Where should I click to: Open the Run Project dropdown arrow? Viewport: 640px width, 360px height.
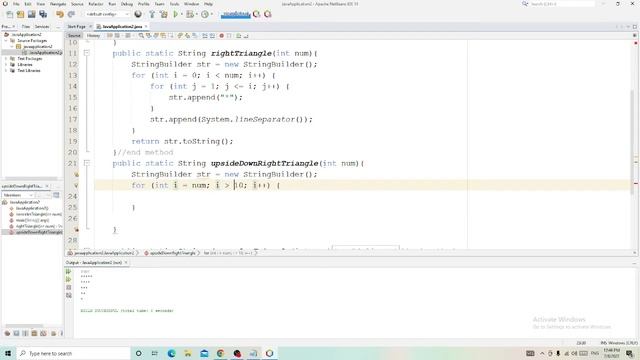tap(182, 14)
